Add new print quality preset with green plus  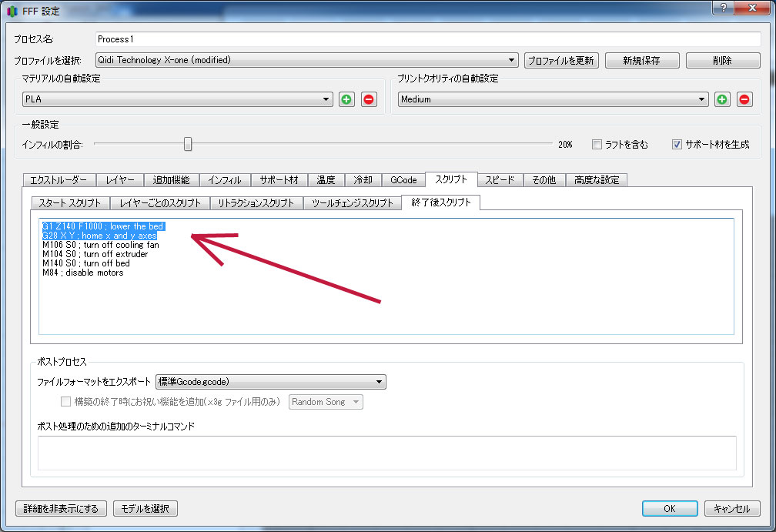(722, 99)
